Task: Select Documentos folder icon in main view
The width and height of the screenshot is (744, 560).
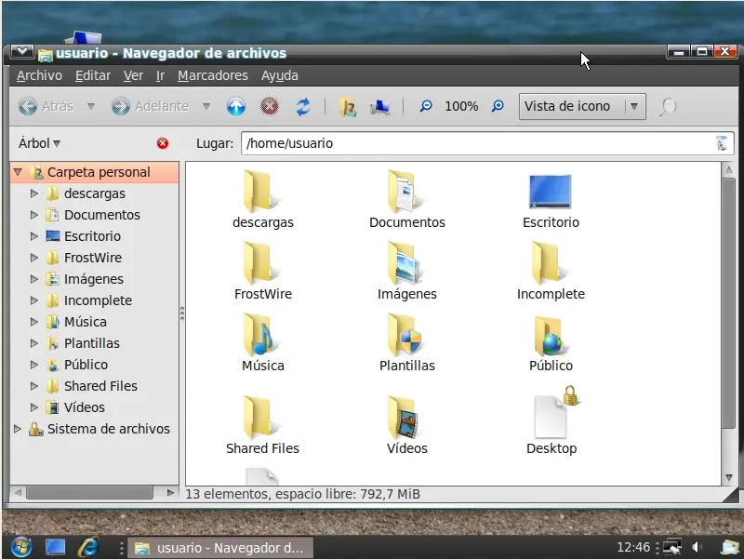Action: (405, 191)
